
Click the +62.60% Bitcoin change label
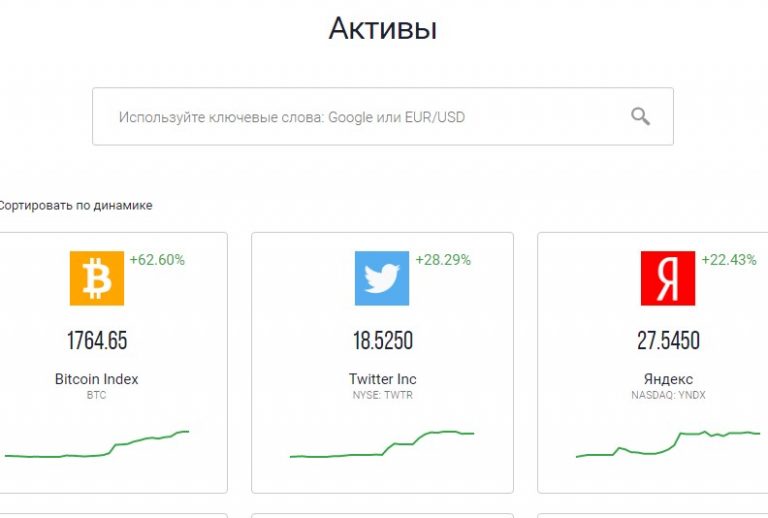coord(157,259)
